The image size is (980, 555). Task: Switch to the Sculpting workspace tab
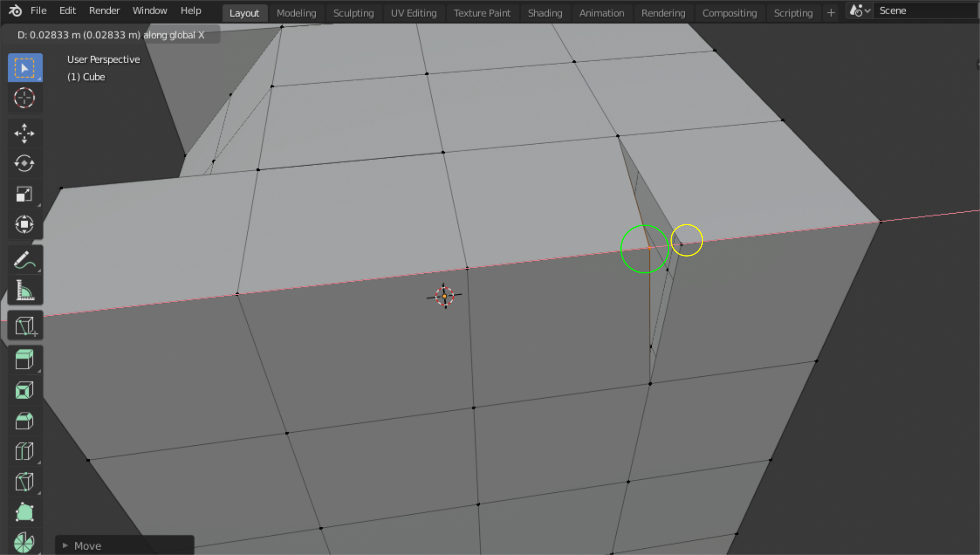354,13
